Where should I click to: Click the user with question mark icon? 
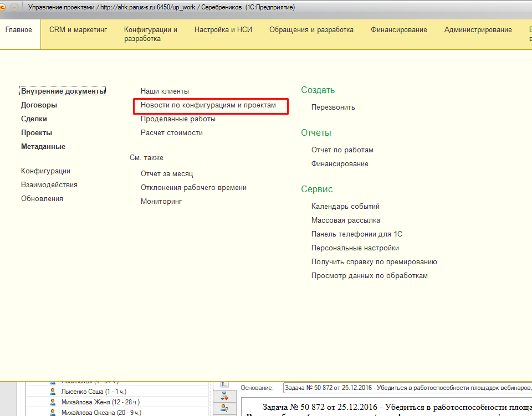[224, 409]
